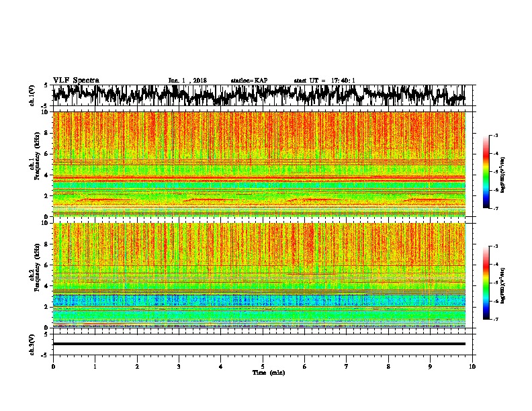Click the ch.1 colorbar "log(PSD)" label
The height and width of the screenshot is (411, 532).
(503, 175)
